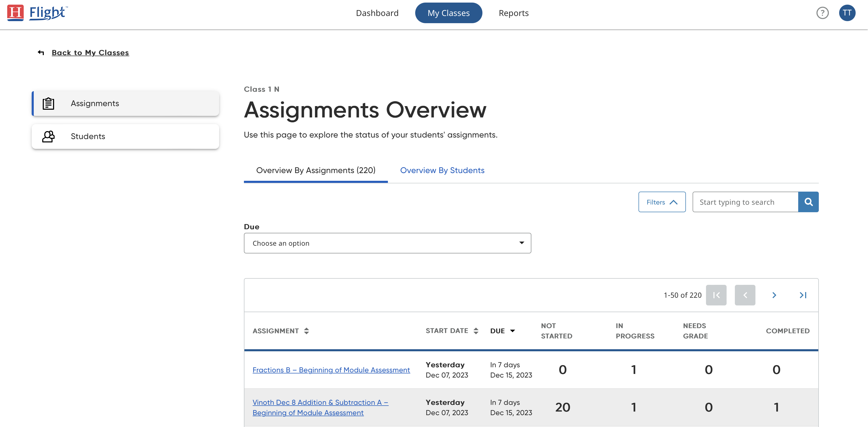Open Fractions B Beginning of Module Assessment link

pyautogui.click(x=331, y=370)
